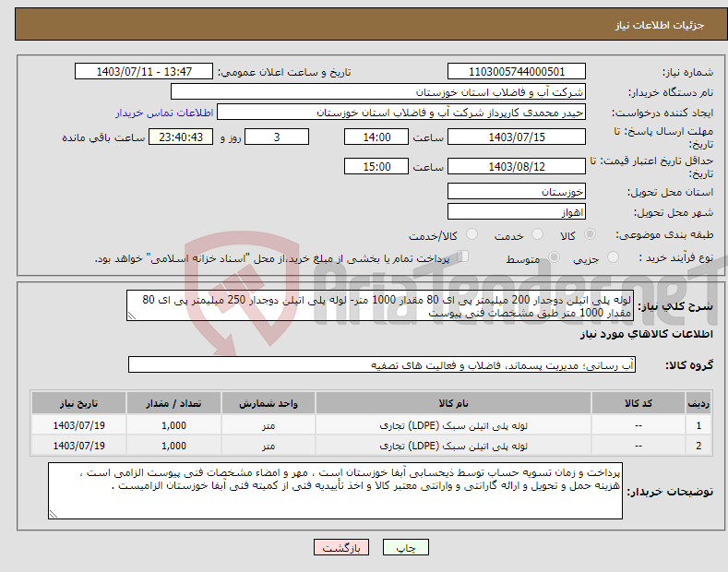The width and height of the screenshot is (728, 572).
Task: Select the کالا/خدمت radio button
Action: click(x=471, y=234)
